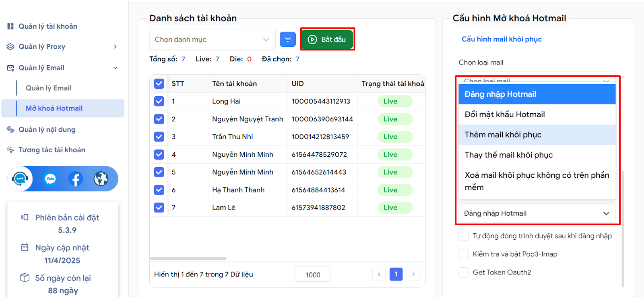This screenshot has width=644, height=297.
Task: Open Mở khoá Hotmail sidebar item
Action: 63,108
